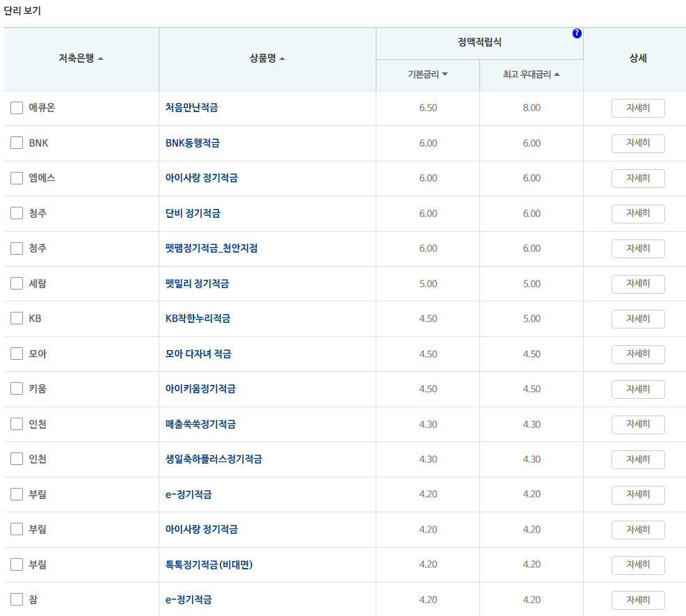Sort by 기본금리 column header
Screen dimensions: 686x616
(427, 74)
